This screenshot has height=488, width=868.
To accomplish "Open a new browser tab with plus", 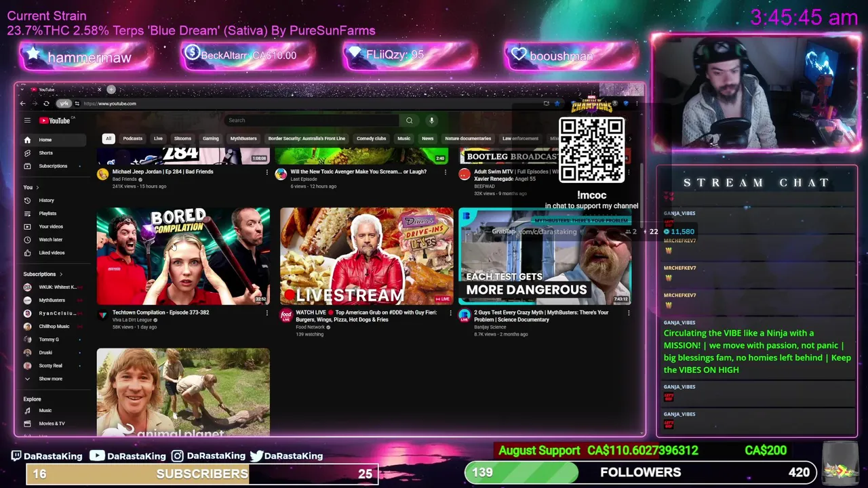I will click(x=111, y=89).
